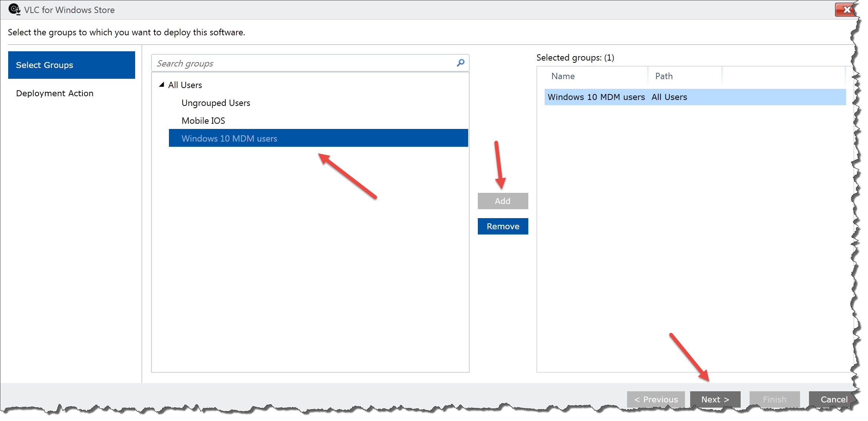Click the All Users root item
Image resolution: width=868 pixels, height=421 pixels.
point(185,85)
